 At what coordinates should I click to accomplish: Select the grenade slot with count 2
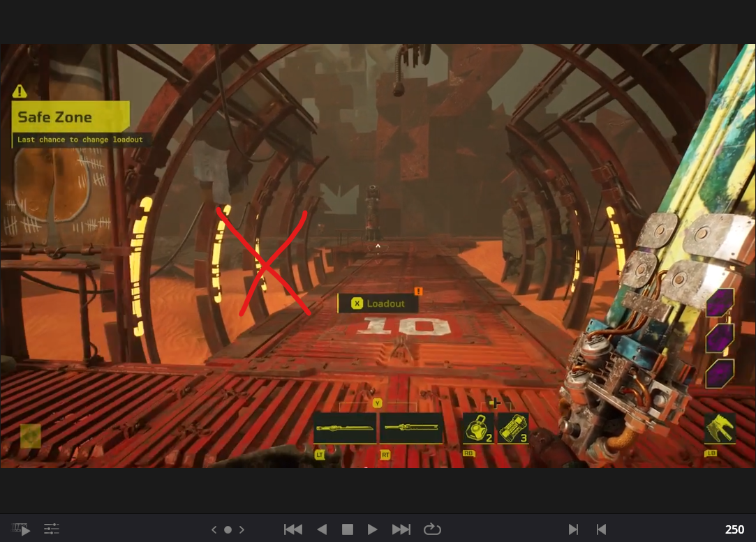coord(478,428)
